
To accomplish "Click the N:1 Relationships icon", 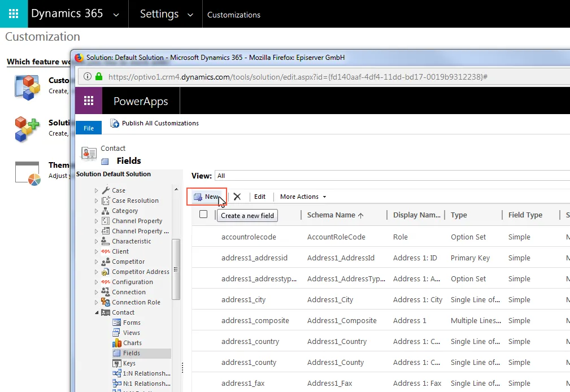I will click(117, 384).
